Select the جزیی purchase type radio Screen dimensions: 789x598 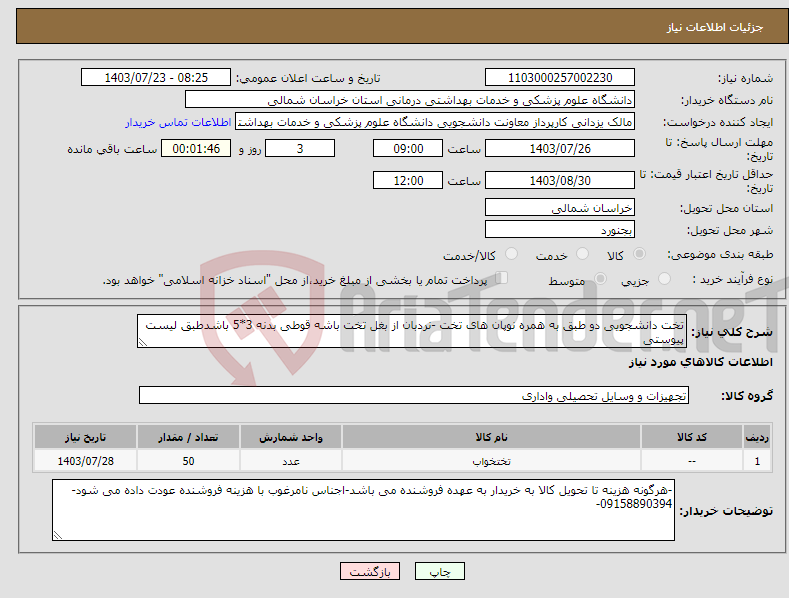pyautogui.click(x=665, y=279)
